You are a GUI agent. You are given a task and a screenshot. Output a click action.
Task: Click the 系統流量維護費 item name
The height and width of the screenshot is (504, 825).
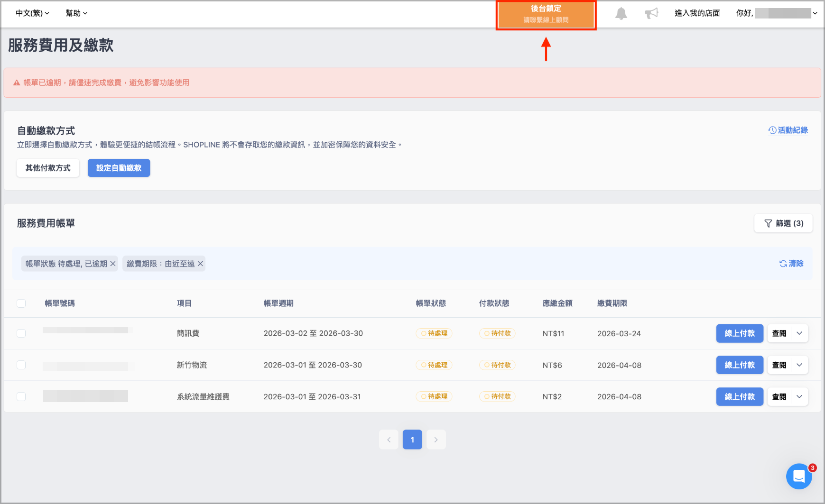(x=203, y=397)
